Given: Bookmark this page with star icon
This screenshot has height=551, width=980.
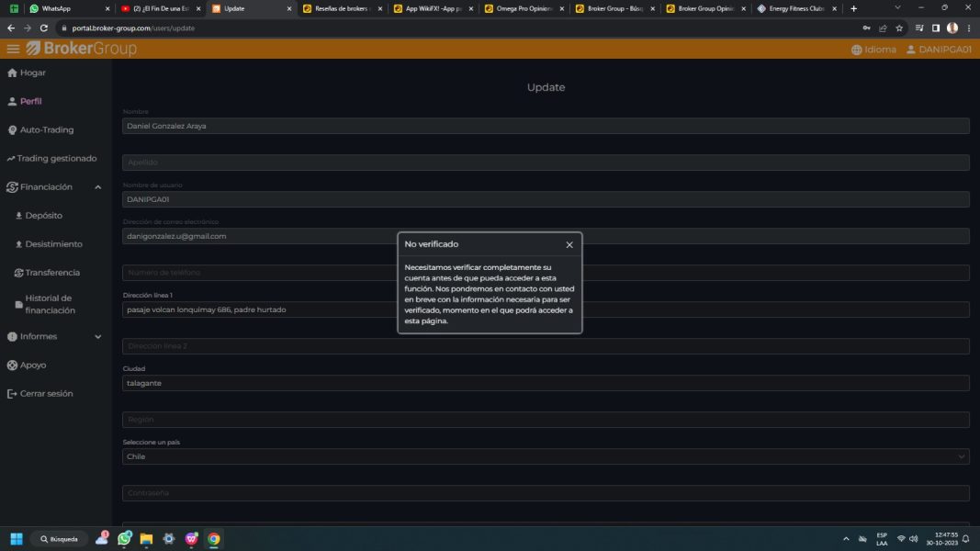Looking at the screenshot, I should [x=899, y=28].
